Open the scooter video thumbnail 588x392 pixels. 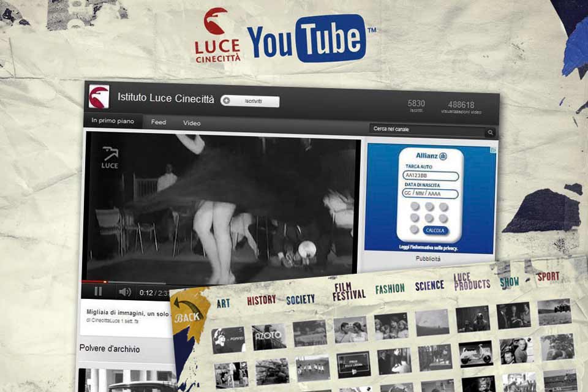[x=475, y=354]
